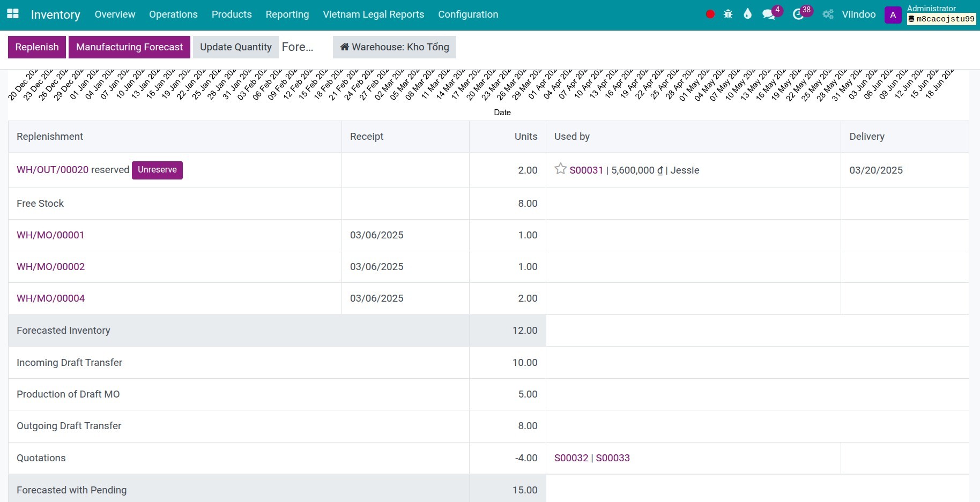
Task: Unreserve transfer WH/OUT/00020
Action: coord(157,170)
